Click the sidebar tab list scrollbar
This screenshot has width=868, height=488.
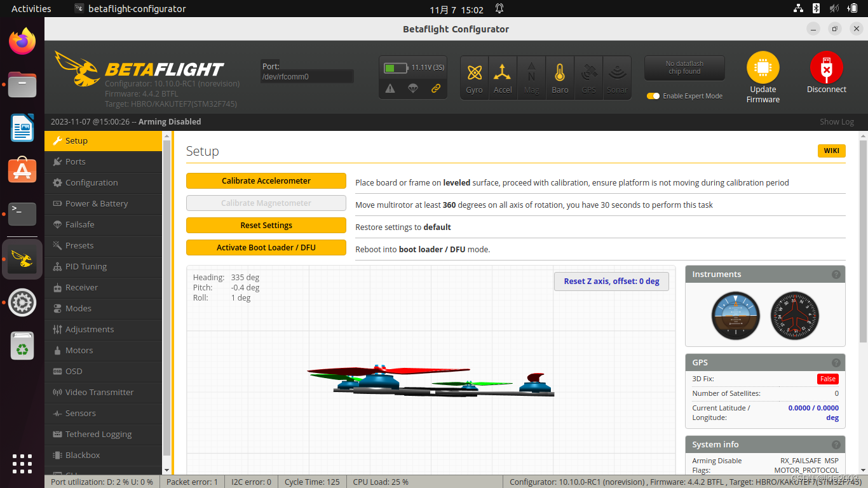tap(167, 299)
